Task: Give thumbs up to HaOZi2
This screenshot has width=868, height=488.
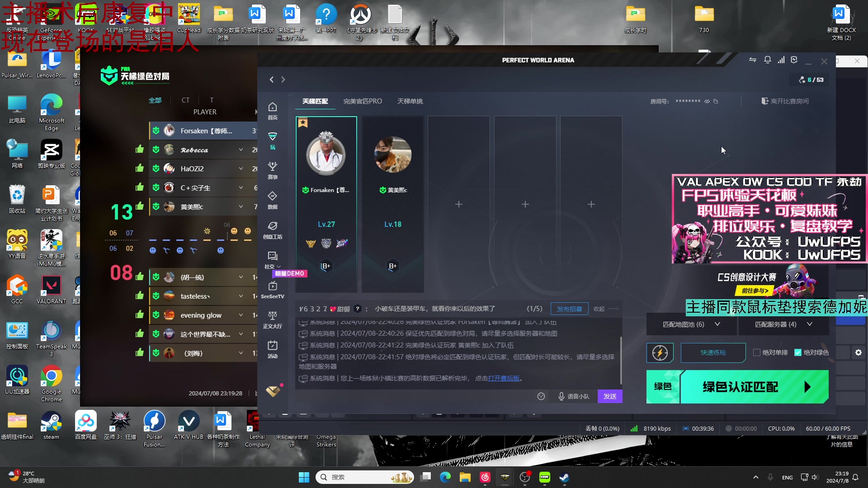Action: coord(139,168)
